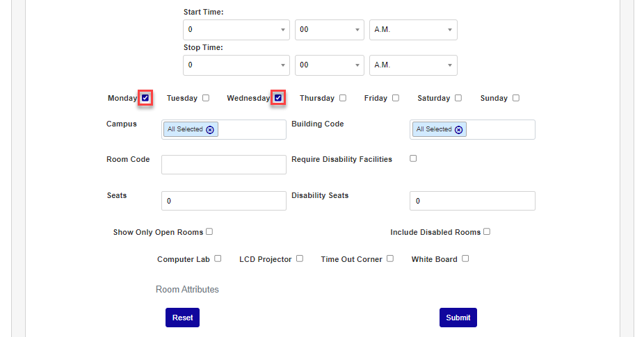The height and width of the screenshot is (337, 644).
Task: Enable Require Disability Facilities checkbox
Action: tap(413, 158)
